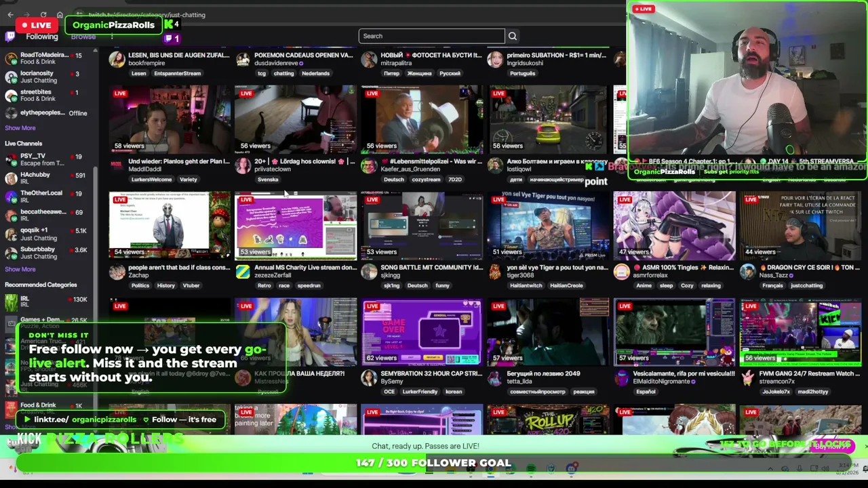Viewport: 868px width, 488px height.
Task: Click TheOtherLocal's channel avatar
Action: tap(11, 197)
